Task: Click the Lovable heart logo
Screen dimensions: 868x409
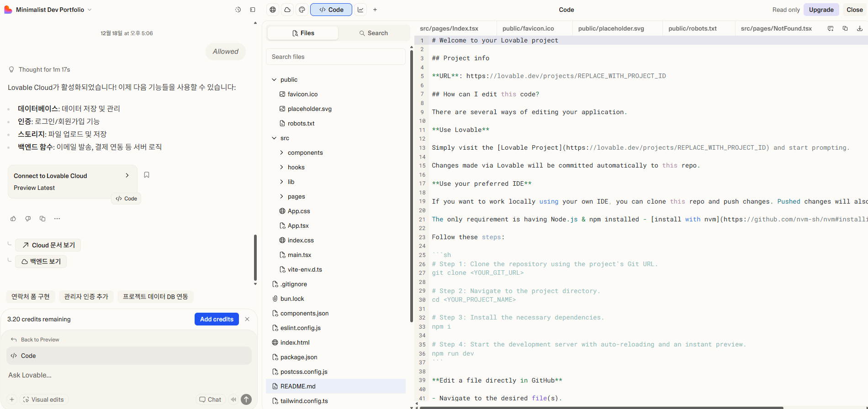Action: (x=8, y=10)
